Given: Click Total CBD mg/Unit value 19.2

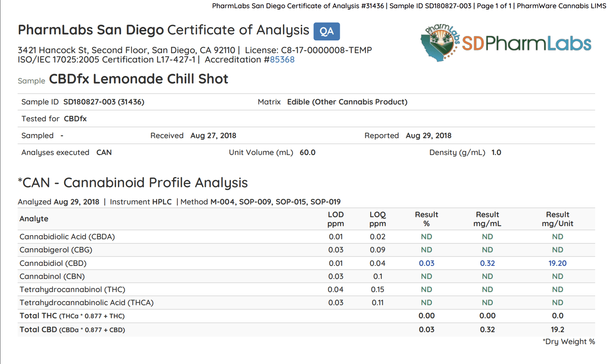Looking at the screenshot, I should tap(558, 330).
